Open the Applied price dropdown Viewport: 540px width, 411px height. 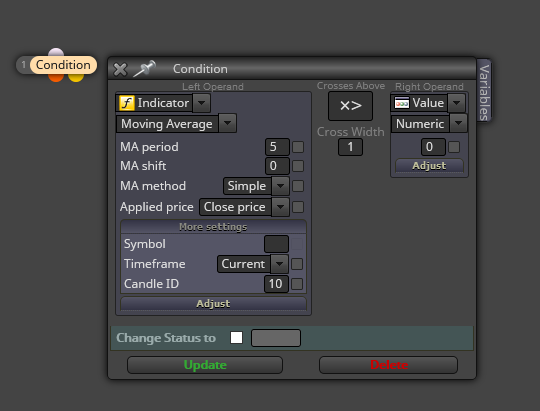pos(280,207)
